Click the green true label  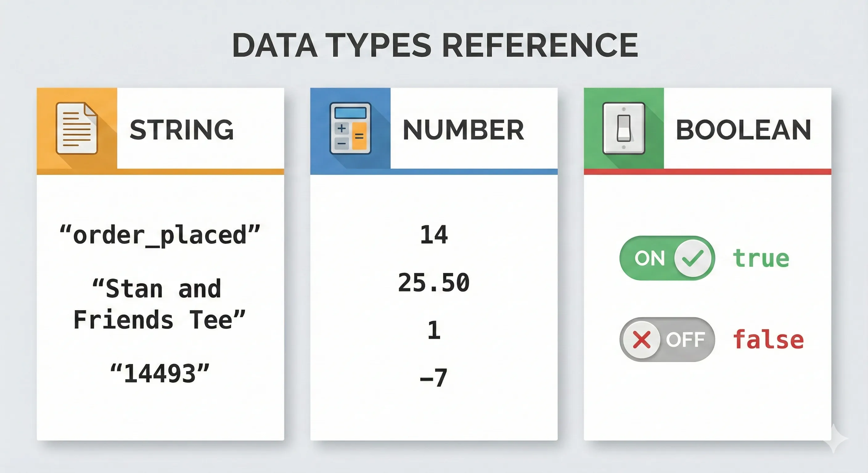point(761,258)
